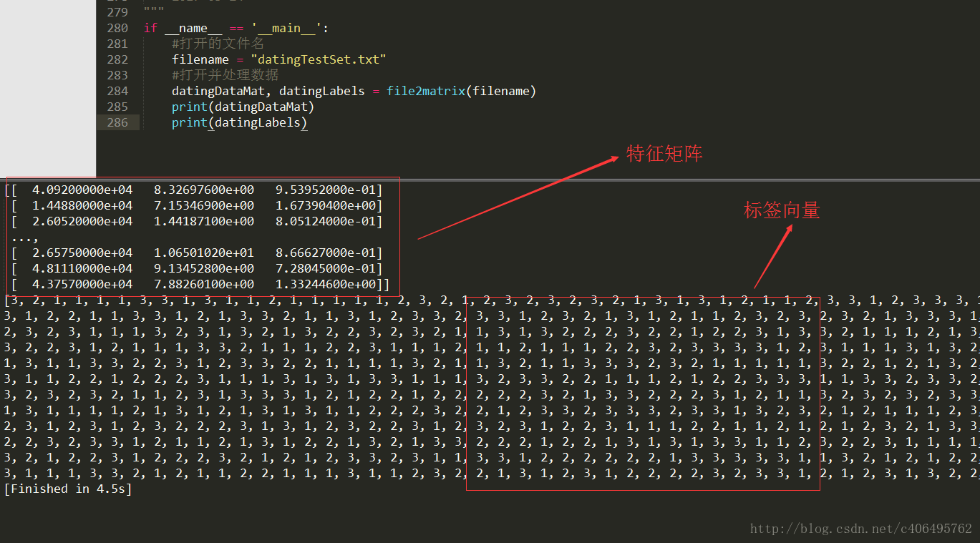This screenshot has height=543, width=980.
Task: Click output value 2.65750000e+04
Action: point(82,253)
